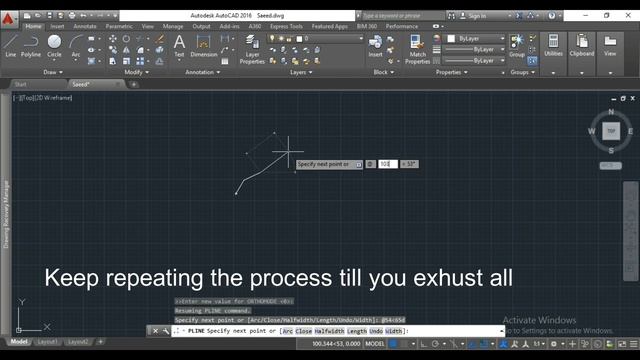Screen dimensions: 640x360
Task: Click the Stretch tool in Modify panel
Action: click(113, 61)
